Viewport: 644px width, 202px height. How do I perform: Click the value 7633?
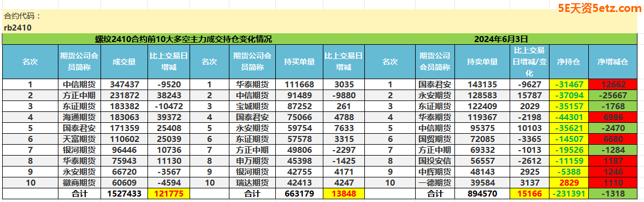(x=344, y=128)
